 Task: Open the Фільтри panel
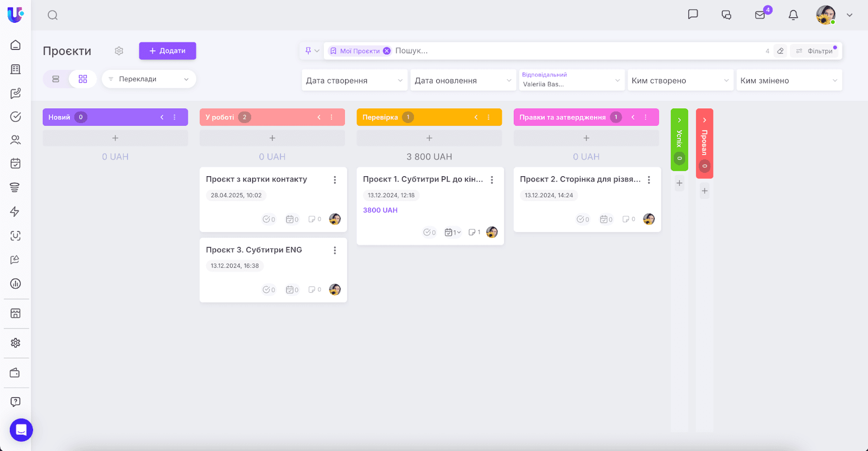coord(815,51)
